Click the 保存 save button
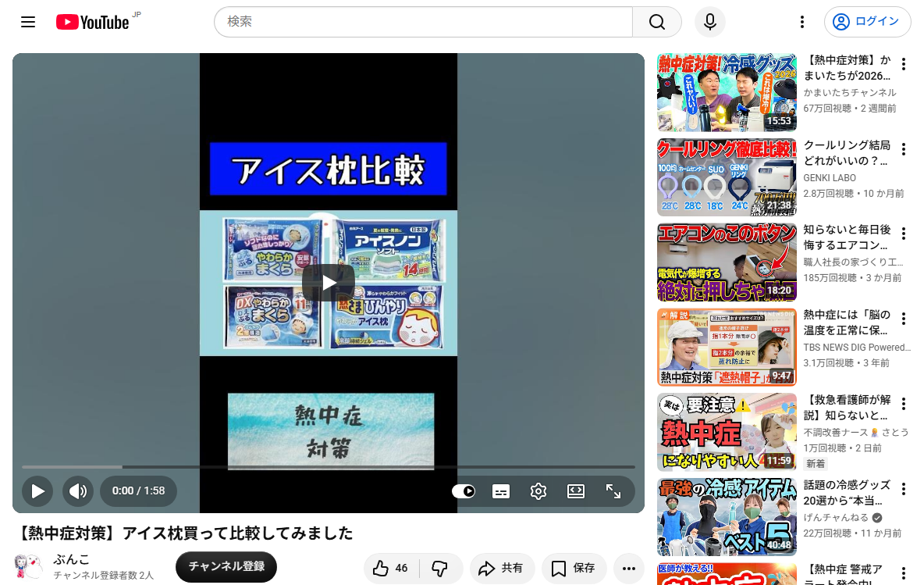Screen dimensions: 924x585 coord(574,569)
